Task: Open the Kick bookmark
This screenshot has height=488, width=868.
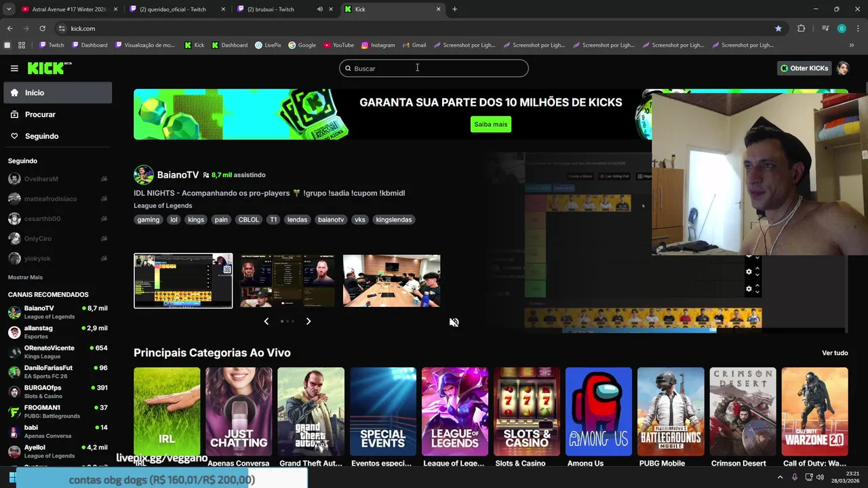Action: tap(194, 45)
